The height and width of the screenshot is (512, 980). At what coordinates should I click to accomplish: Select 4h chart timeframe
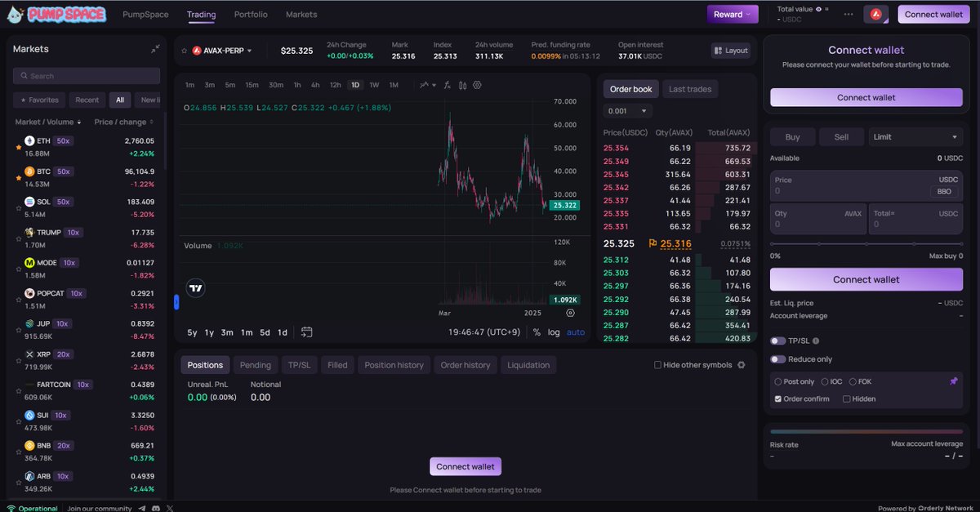click(315, 85)
